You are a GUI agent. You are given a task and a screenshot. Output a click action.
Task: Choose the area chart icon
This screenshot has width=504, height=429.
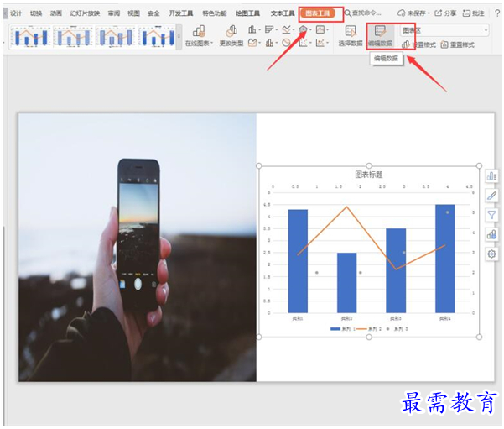pyautogui.click(x=253, y=43)
